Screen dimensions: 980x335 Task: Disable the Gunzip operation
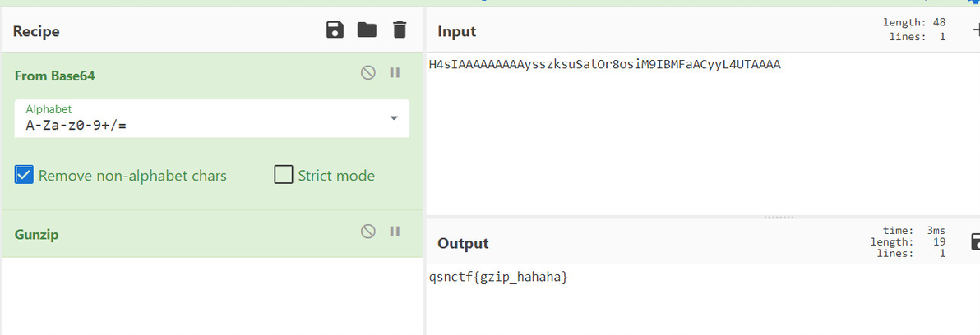point(368,232)
